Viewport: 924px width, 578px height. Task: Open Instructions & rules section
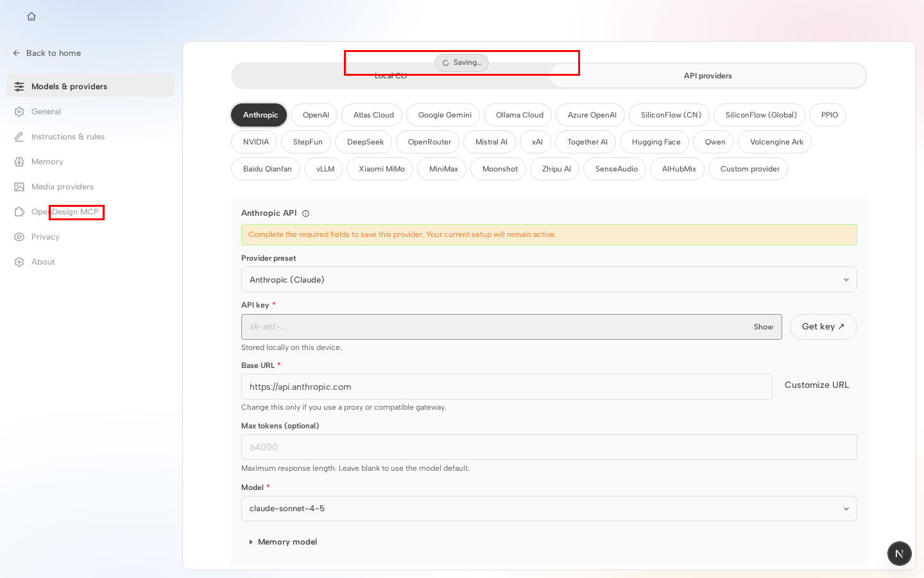point(90,137)
